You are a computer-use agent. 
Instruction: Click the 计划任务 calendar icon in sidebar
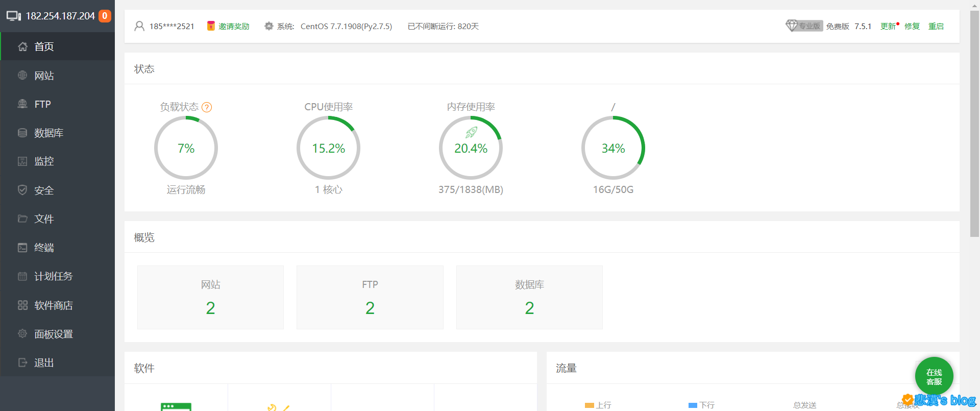point(22,276)
